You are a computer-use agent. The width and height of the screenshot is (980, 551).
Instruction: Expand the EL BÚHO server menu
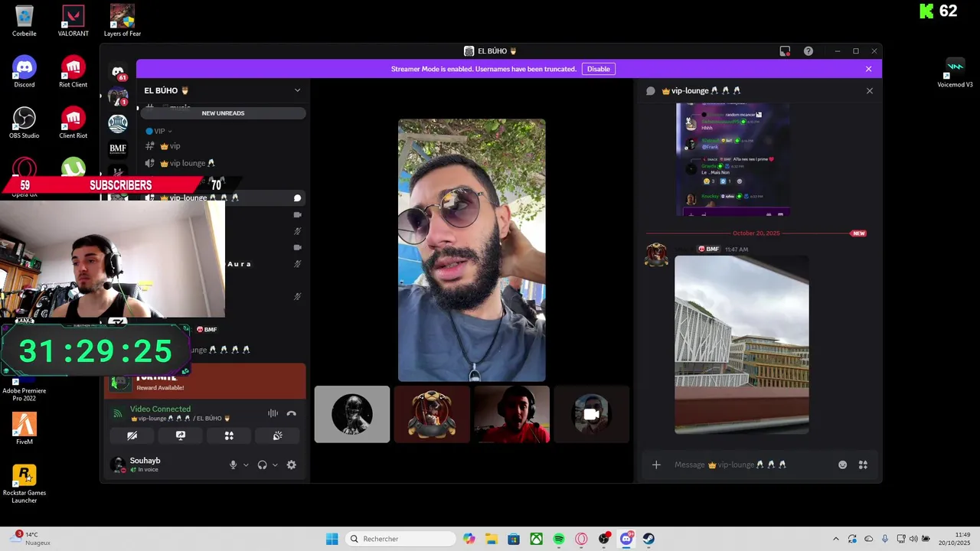[x=298, y=90]
